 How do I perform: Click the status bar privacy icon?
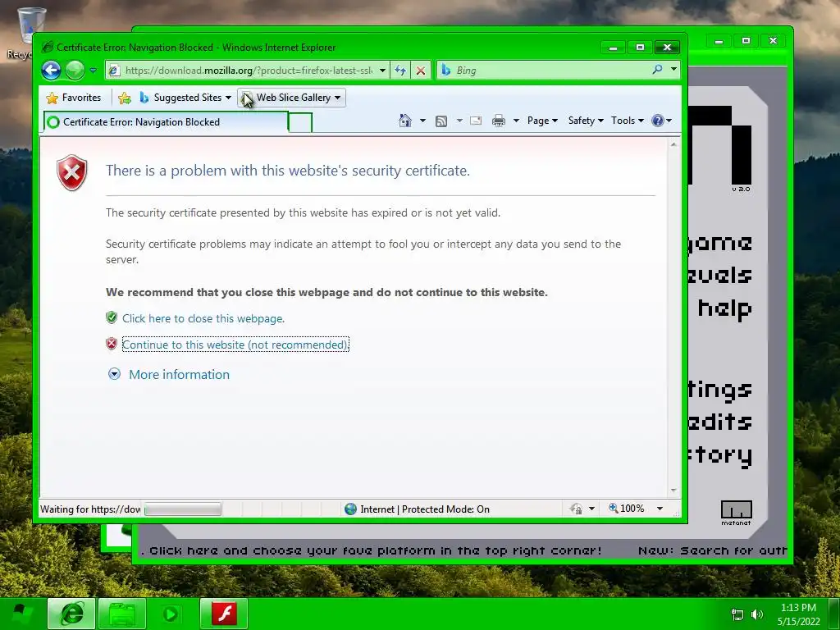point(577,509)
